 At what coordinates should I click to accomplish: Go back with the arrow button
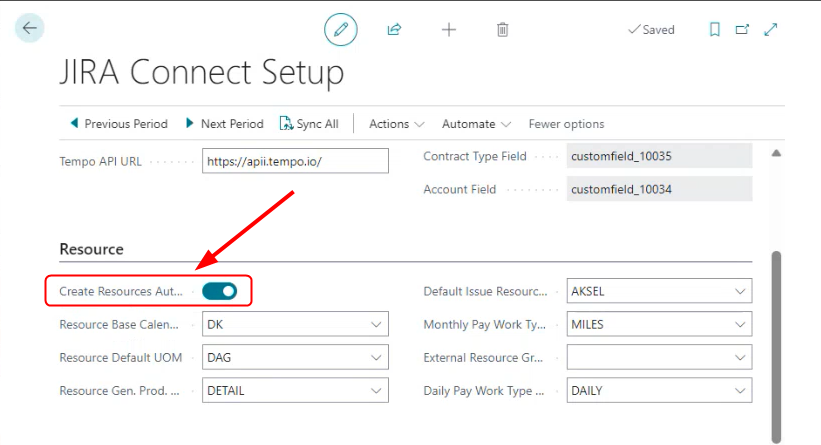click(x=29, y=28)
